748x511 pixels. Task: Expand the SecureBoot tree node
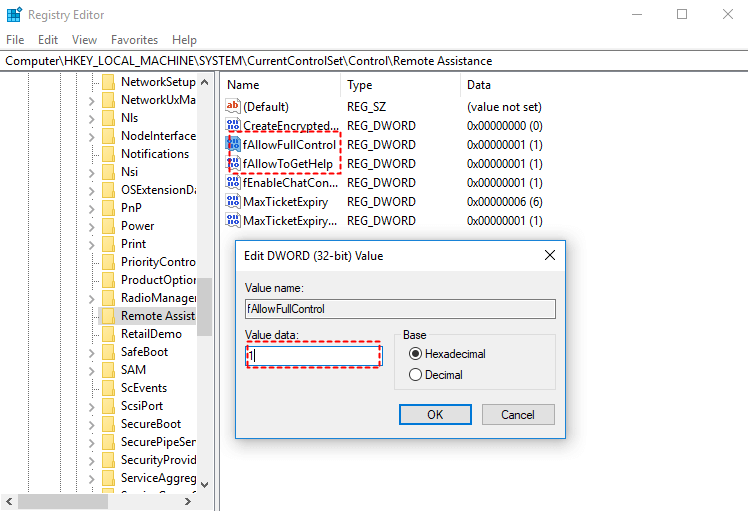point(92,425)
